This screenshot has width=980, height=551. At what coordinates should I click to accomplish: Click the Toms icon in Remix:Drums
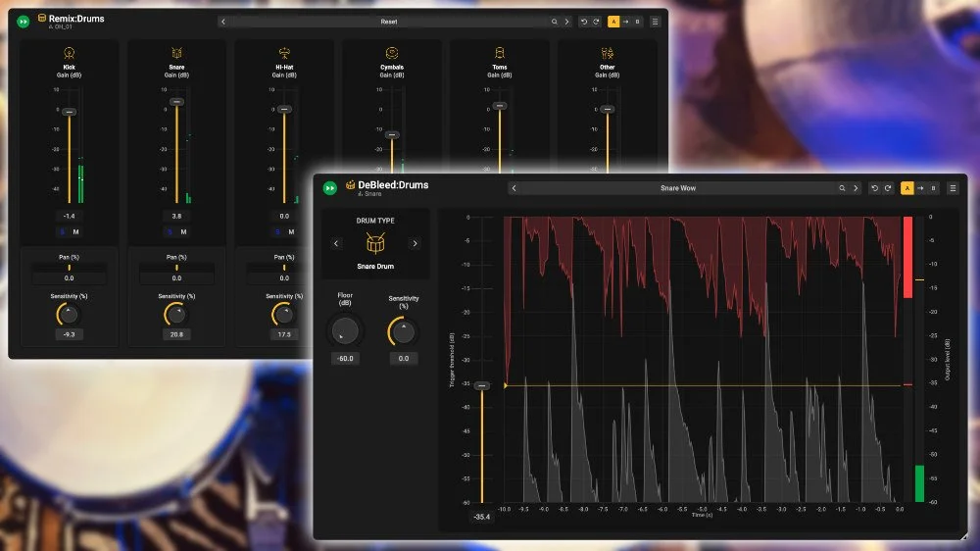(x=500, y=53)
